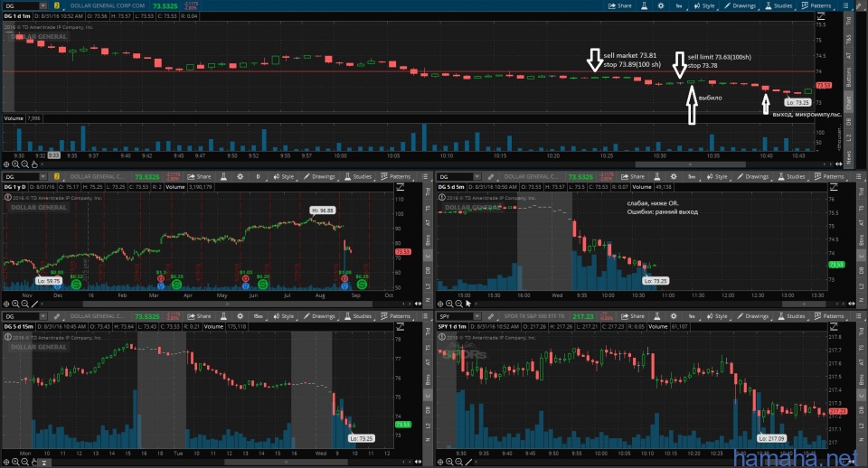Viewport: 868px width, 468px height.
Task: Click the chain link icon in the DG 5m chart header
Action: point(490,176)
